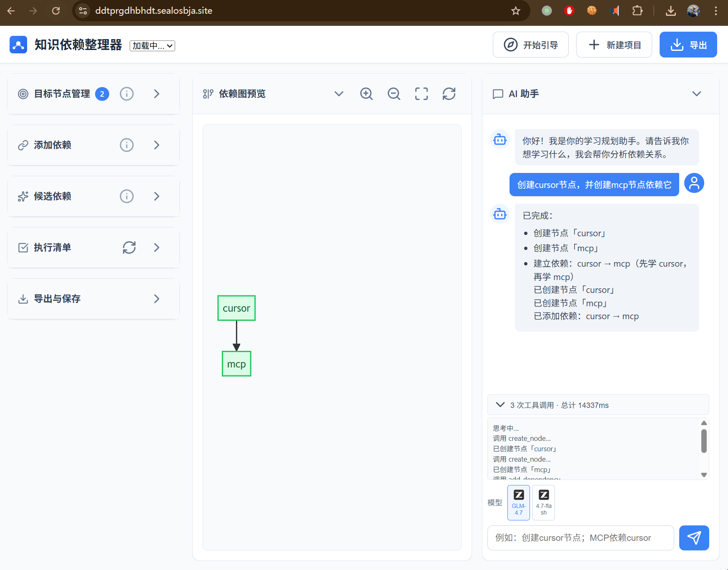Open fullscreen view of the dependency graph
This screenshot has height=570, width=728.
click(x=422, y=94)
